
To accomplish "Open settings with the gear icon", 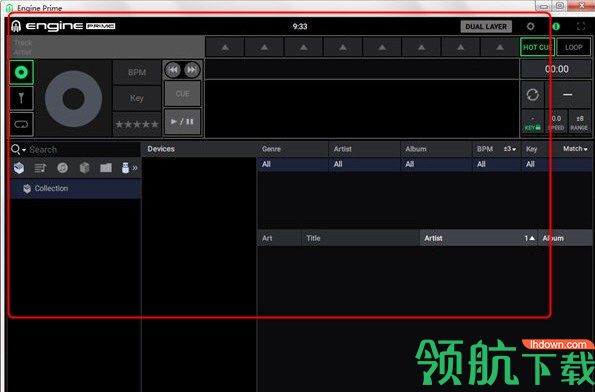I will [x=530, y=26].
